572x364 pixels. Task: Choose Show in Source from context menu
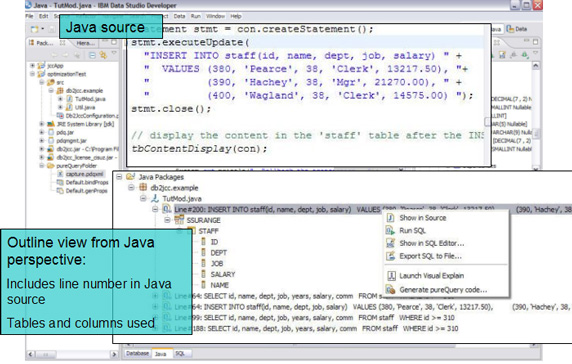[422, 218]
